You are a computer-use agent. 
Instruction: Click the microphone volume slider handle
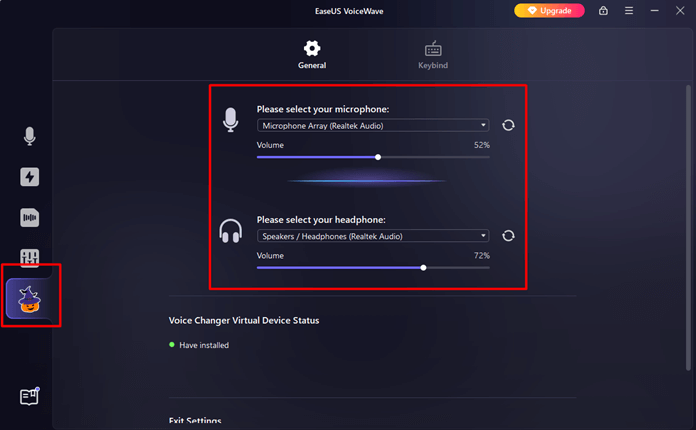click(378, 157)
